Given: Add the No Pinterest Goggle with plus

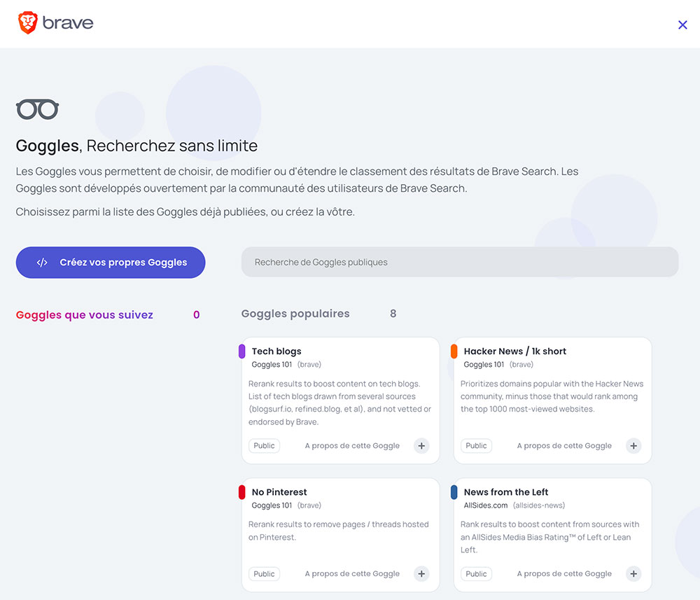Looking at the screenshot, I should pyautogui.click(x=421, y=573).
